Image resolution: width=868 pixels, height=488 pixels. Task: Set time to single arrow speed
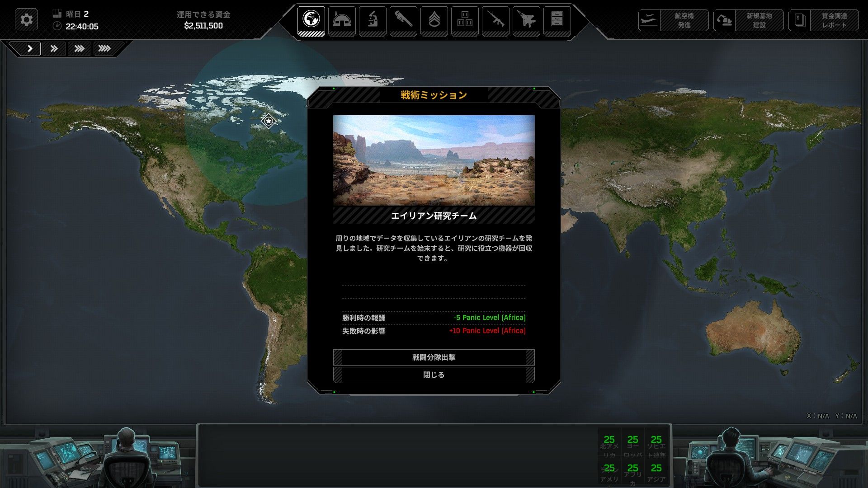tap(30, 48)
